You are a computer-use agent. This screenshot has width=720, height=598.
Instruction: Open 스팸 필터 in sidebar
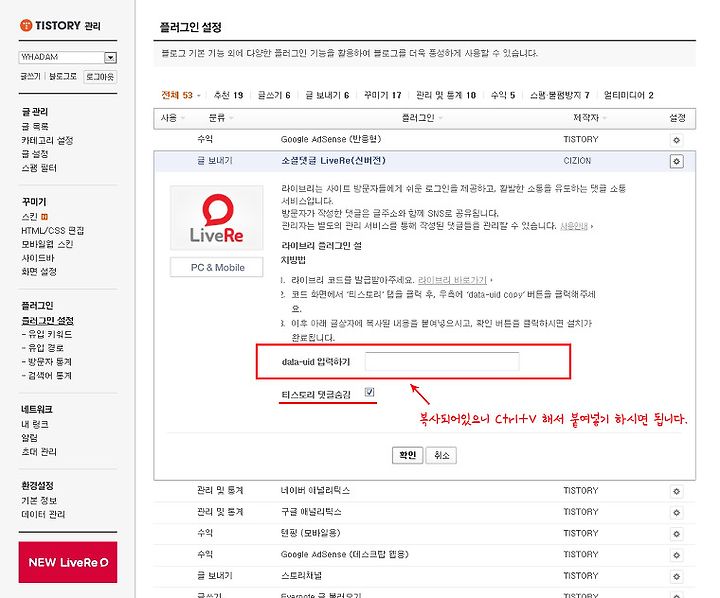39,168
